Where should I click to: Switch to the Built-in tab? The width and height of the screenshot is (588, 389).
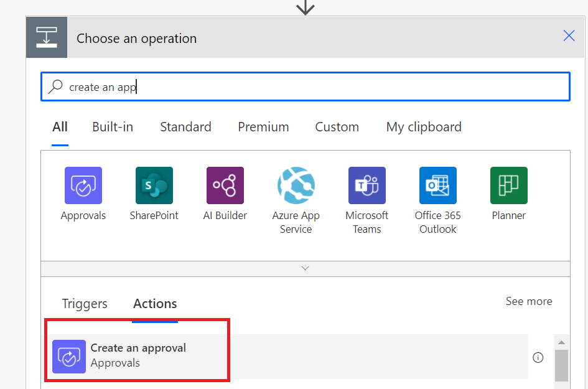pos(113,127)
